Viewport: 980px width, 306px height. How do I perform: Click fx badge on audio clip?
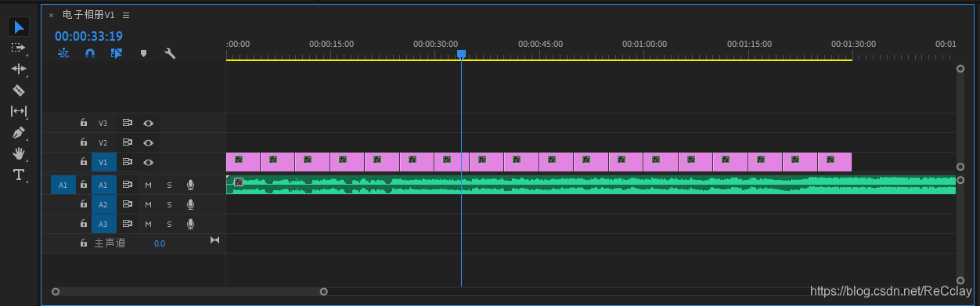point(239,182)
